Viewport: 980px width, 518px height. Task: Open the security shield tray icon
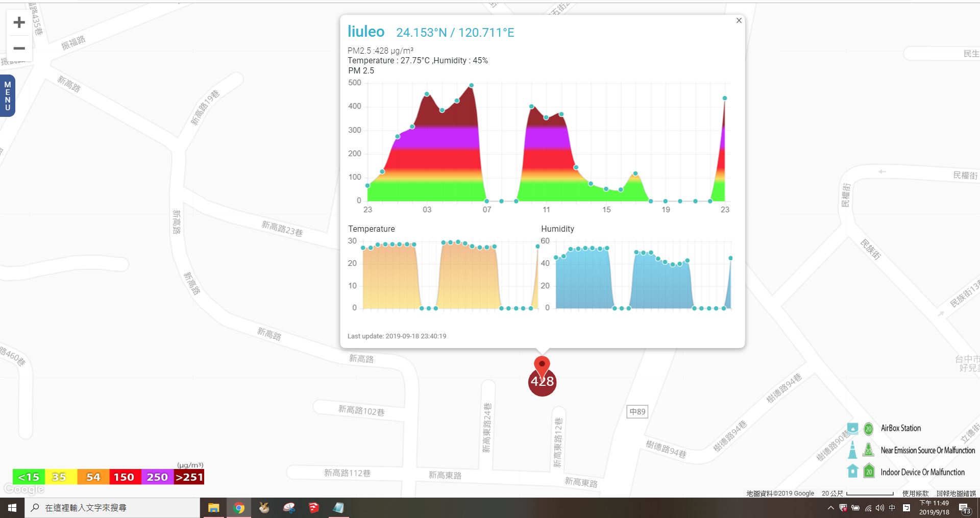click(x=843, y=508)
